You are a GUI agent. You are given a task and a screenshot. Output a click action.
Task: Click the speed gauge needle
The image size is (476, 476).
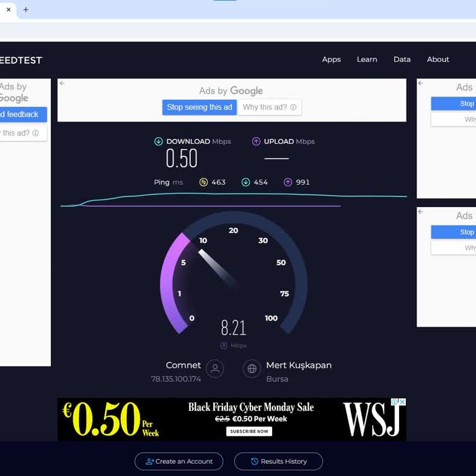click(x=219, y=268)
